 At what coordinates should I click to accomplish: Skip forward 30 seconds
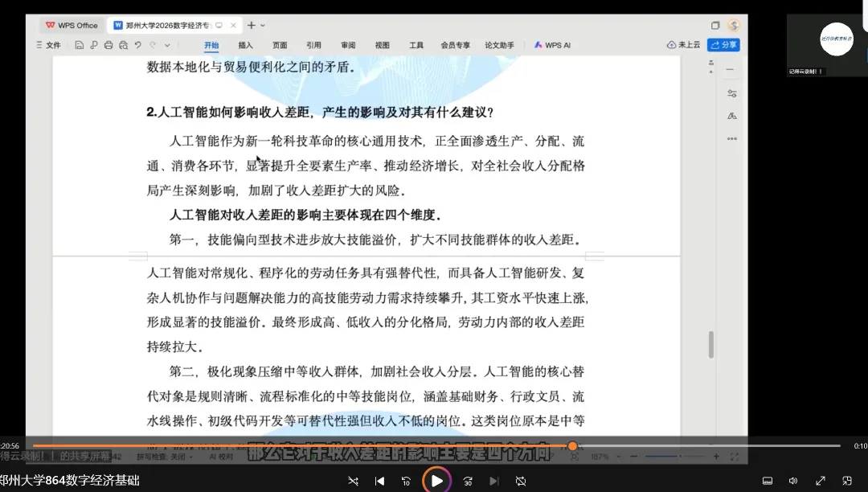click(468, 481)
